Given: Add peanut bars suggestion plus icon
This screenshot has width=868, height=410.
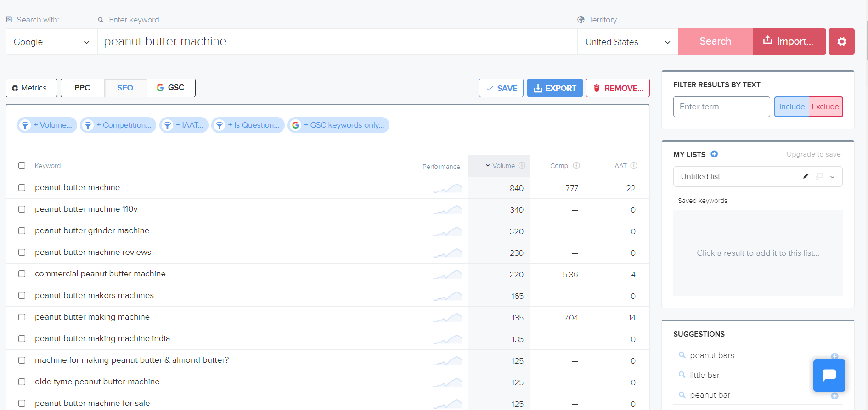Looking at the screenshot, I should tap(834, 356).
